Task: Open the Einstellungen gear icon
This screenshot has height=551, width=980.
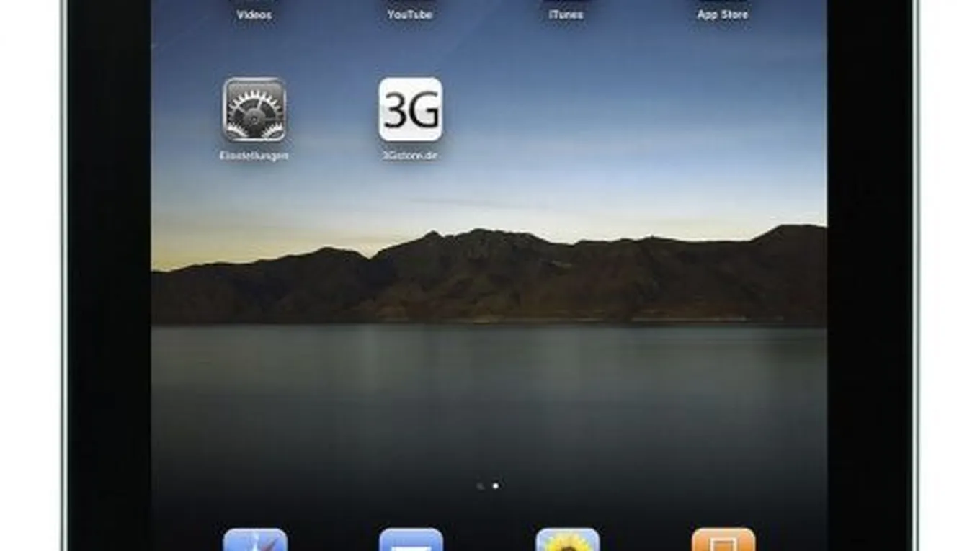Action: tap(254, 109)
